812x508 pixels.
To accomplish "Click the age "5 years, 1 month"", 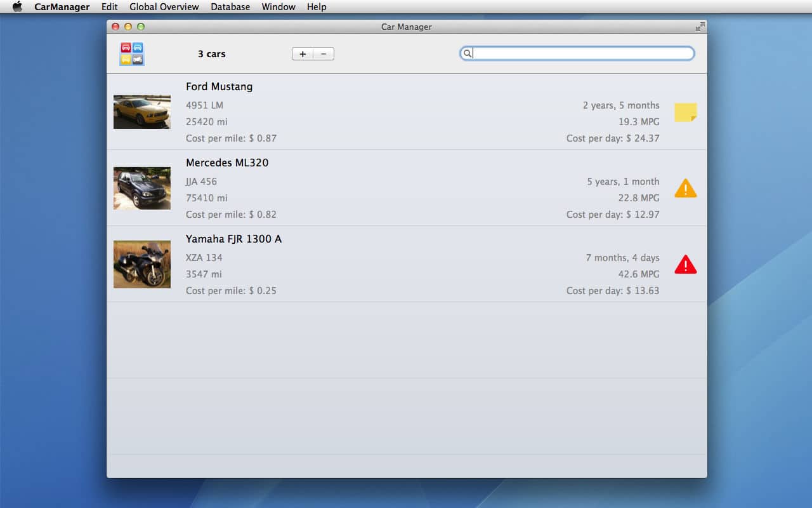I will point(623,182).
